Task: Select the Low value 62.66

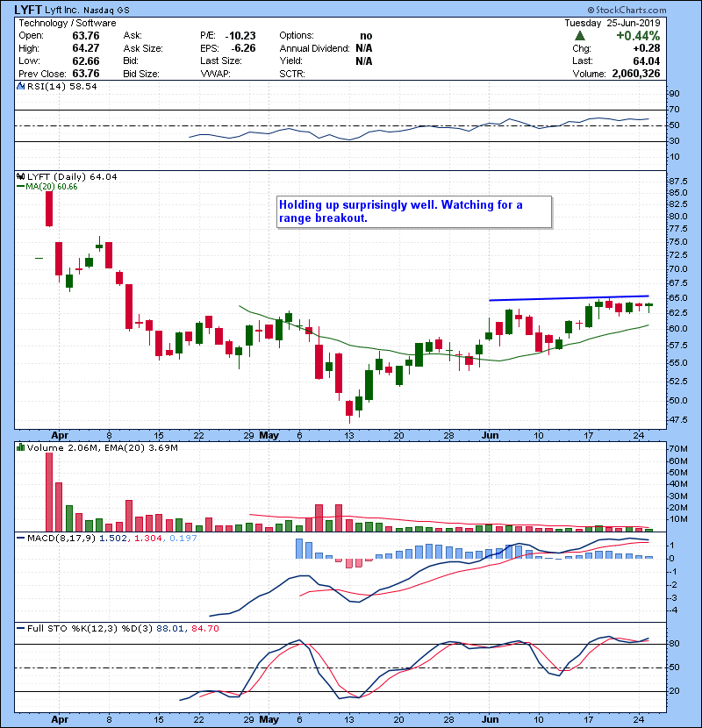Action: pos(86,61)
